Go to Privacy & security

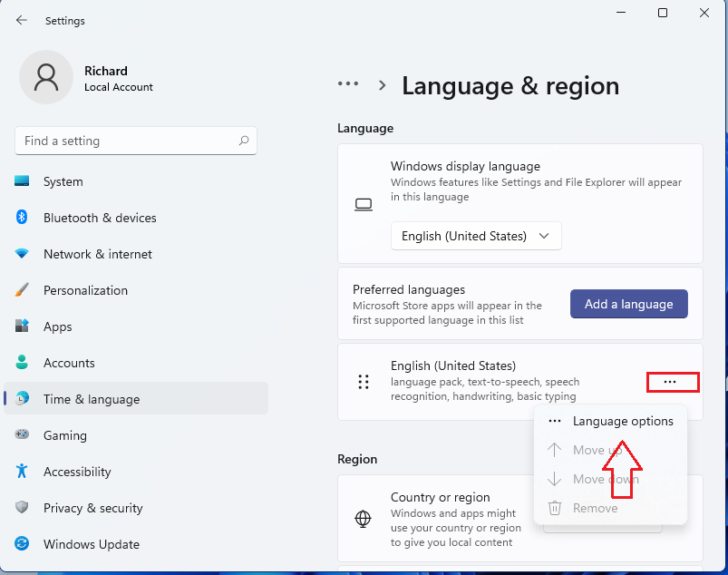coord(92,508)
